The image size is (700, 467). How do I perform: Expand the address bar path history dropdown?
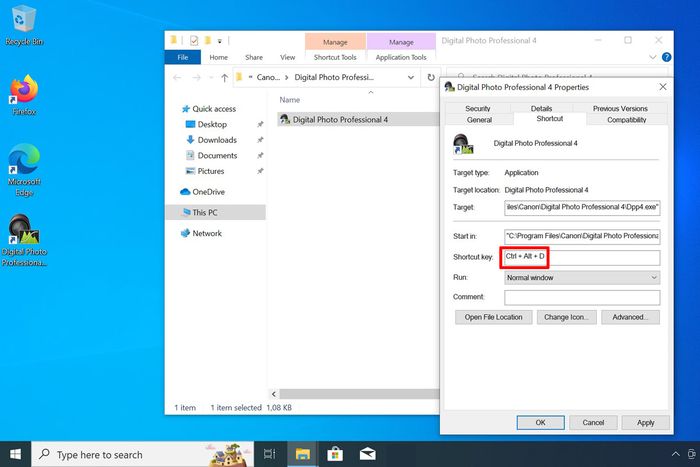(x=413, y=77)
